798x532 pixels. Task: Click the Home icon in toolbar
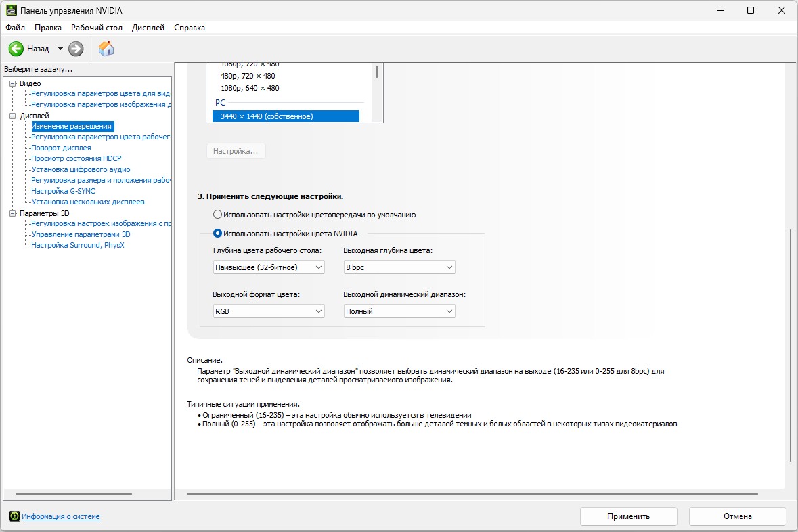[106, 49]
